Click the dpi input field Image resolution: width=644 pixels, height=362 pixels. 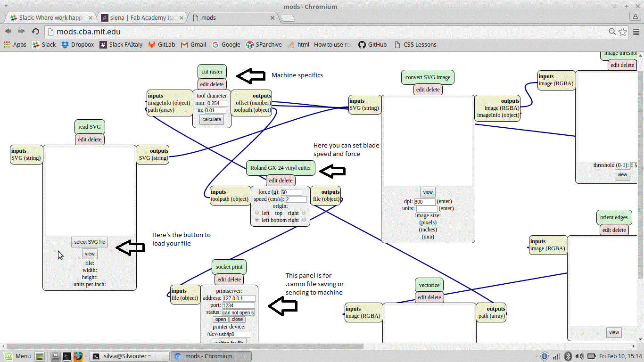tap(425, 202)
